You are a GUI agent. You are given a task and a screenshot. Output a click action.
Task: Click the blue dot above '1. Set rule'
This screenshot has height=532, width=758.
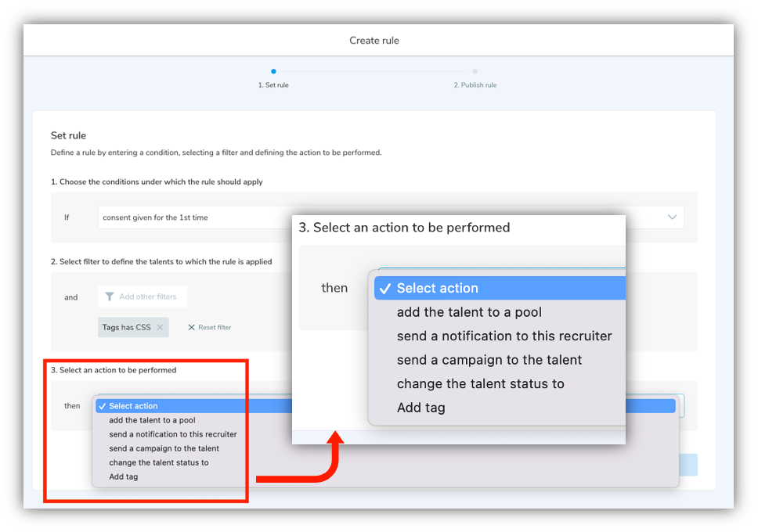point(273,71)
